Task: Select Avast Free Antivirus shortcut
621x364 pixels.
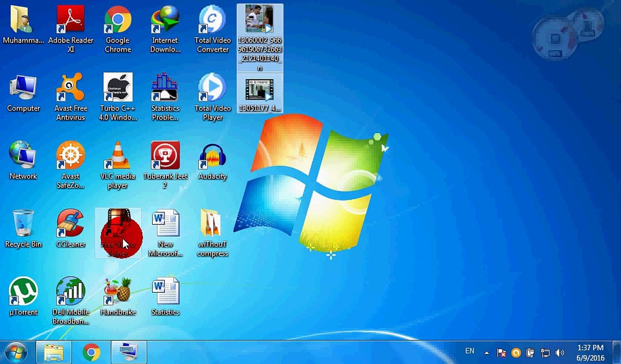Action: click(71, 98)
